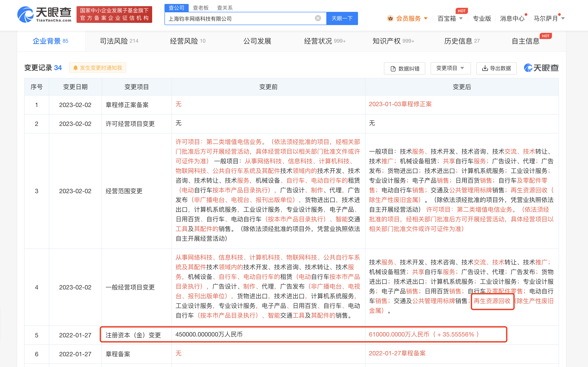Expand the 马尔萨月 user menu arrow

[x=563, y=18]
